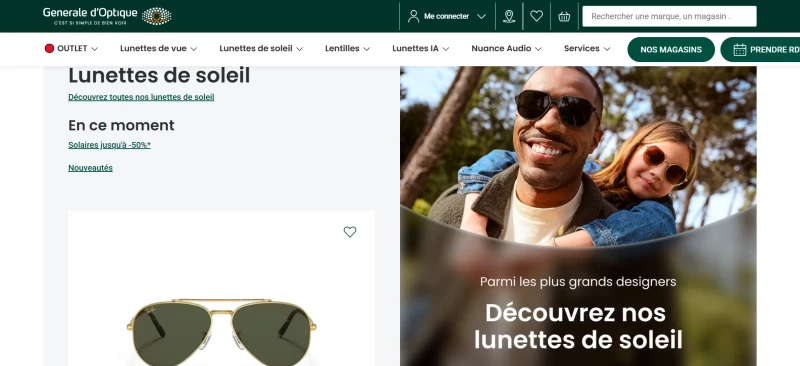This screenshot has width=800, height=366.
Task: Click the En ce moment heading
Action: (121, 125)
